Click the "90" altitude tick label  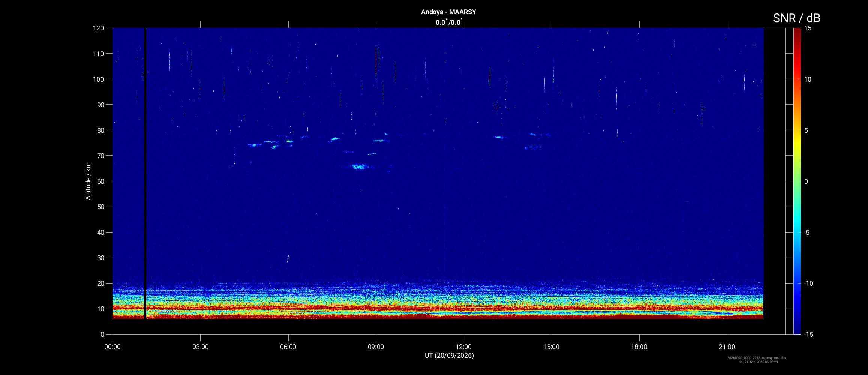[x=100, y=105]
